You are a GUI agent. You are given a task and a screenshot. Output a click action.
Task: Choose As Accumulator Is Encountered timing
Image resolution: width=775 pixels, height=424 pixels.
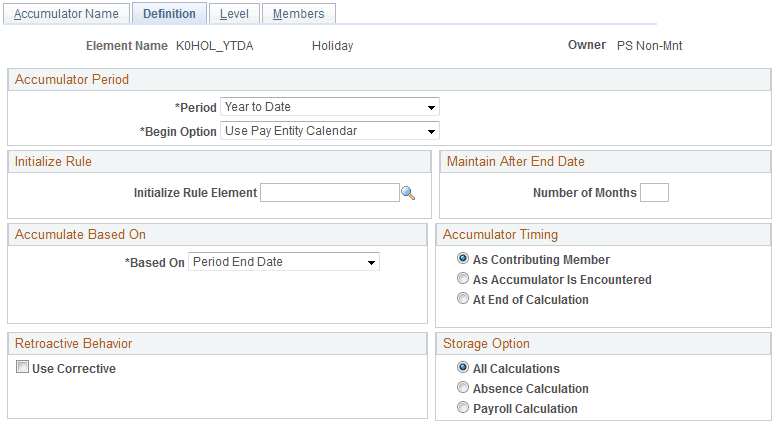click(462, 280)
